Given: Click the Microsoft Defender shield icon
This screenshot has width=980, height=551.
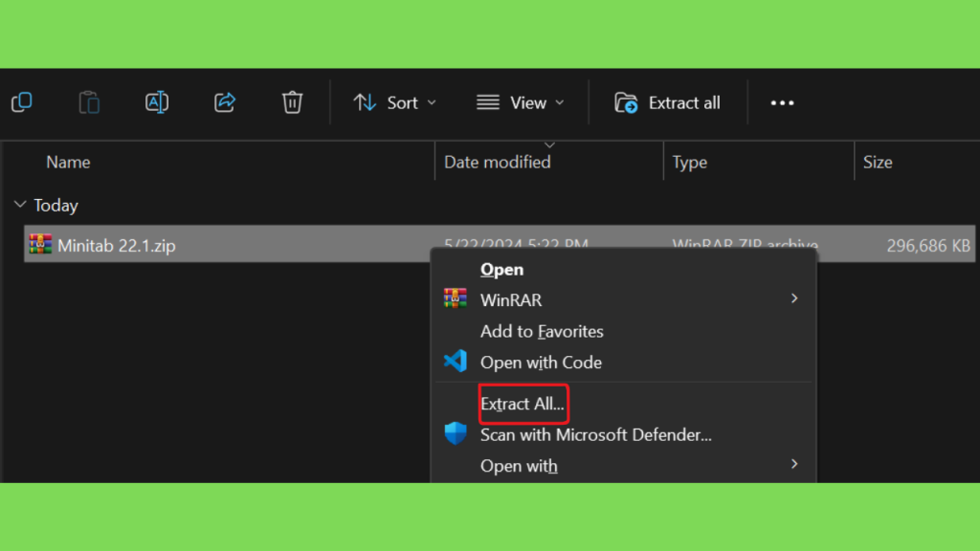Looking at the screenshot, I should click(456, 434).
